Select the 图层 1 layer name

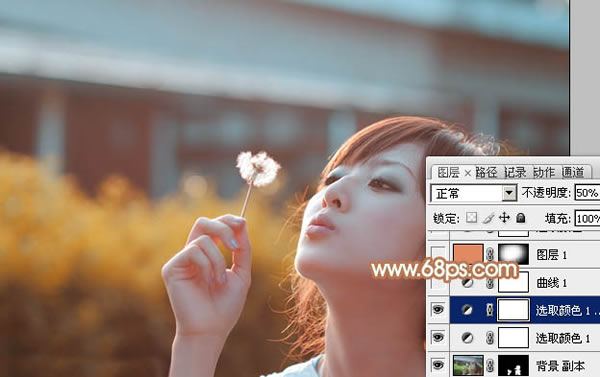click(x=551, y=255)
